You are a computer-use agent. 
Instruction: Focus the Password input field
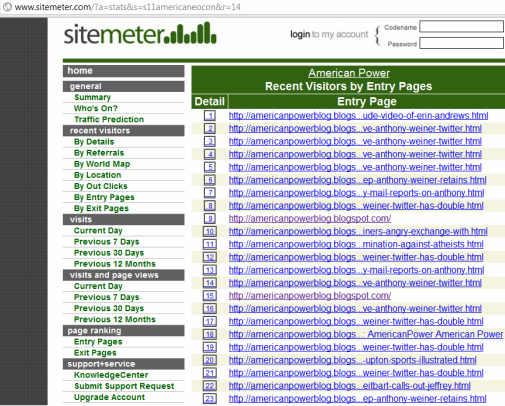coord(461,43)
